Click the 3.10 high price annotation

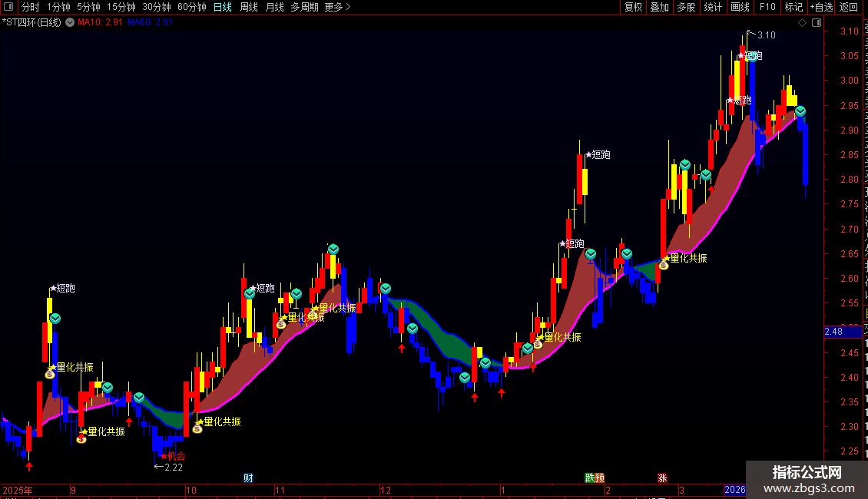coord(766,35)
